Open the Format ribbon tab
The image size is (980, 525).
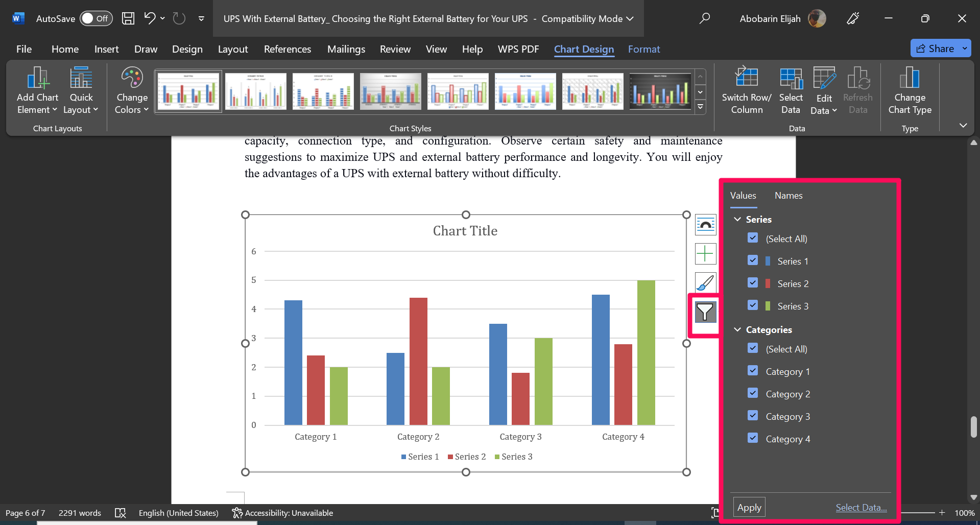tap(643, 49)
